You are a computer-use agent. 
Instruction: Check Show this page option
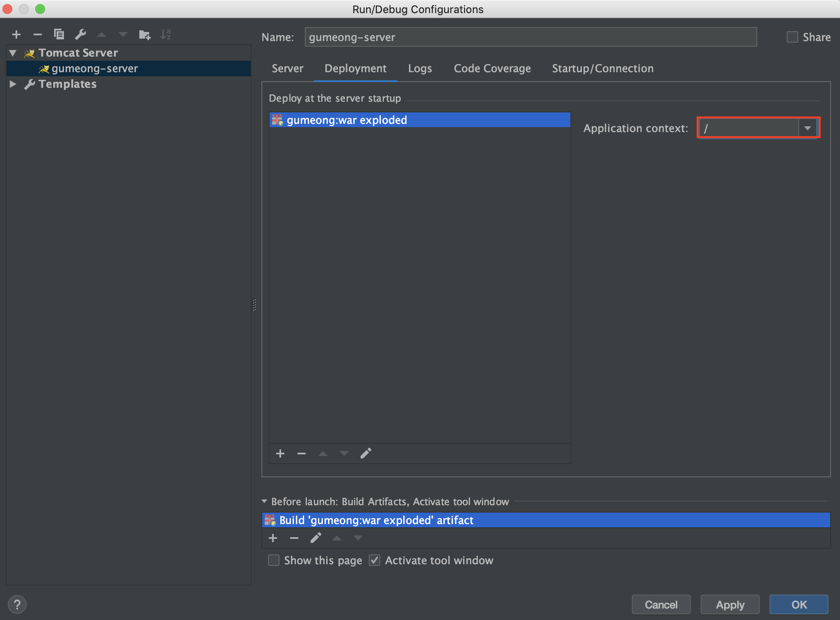tap(274, 560)
